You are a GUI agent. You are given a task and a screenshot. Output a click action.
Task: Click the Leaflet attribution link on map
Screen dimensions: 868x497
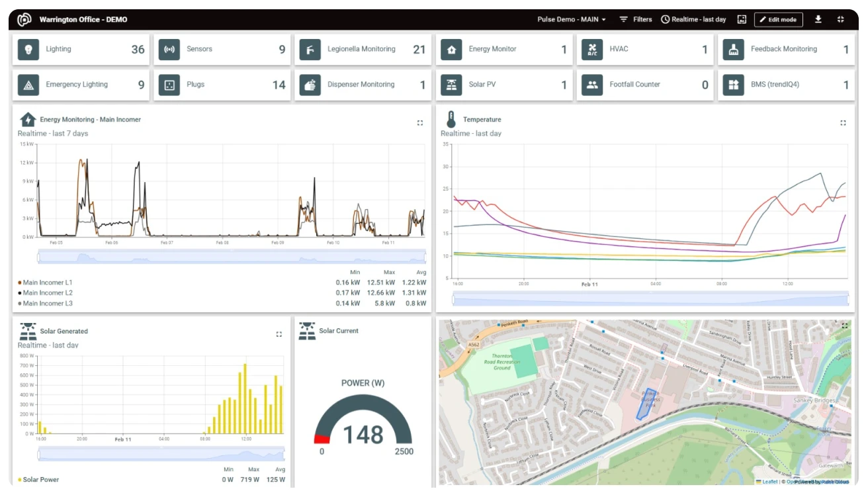[x=769, y=482]
